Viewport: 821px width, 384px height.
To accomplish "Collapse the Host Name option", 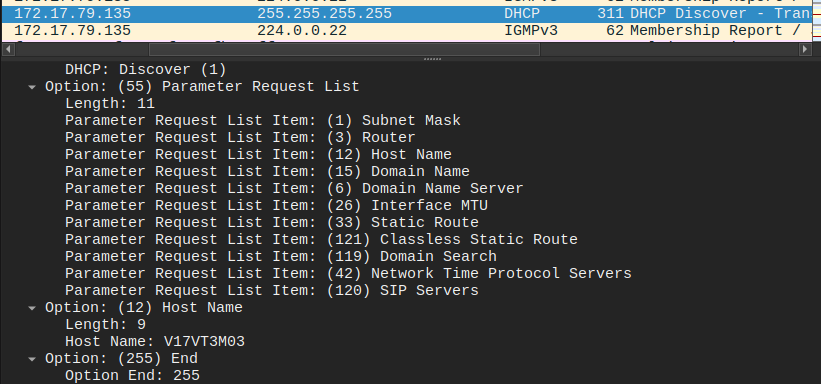I will tap(32, 308).
